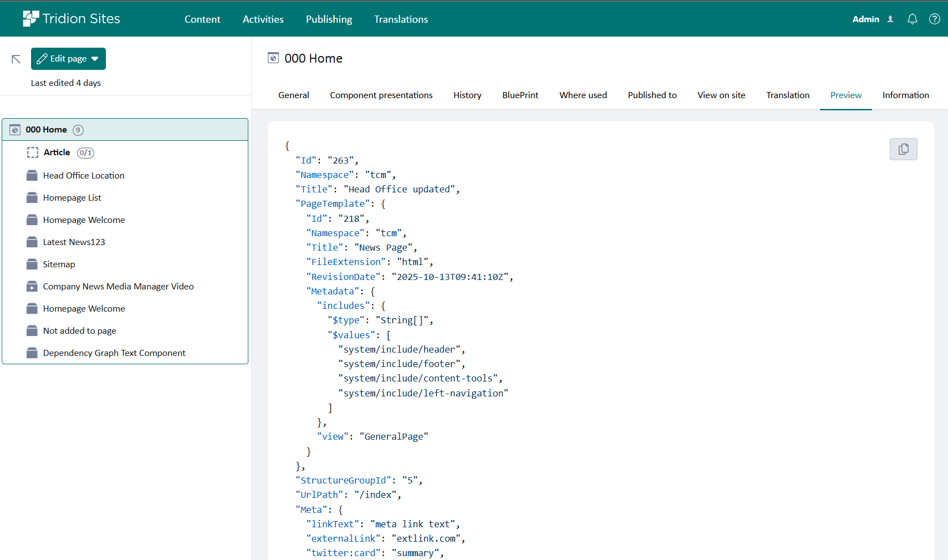This screenshot has height=560, width=948.
Task: Switch to the Component presentations tab
Action: point(381,95)
